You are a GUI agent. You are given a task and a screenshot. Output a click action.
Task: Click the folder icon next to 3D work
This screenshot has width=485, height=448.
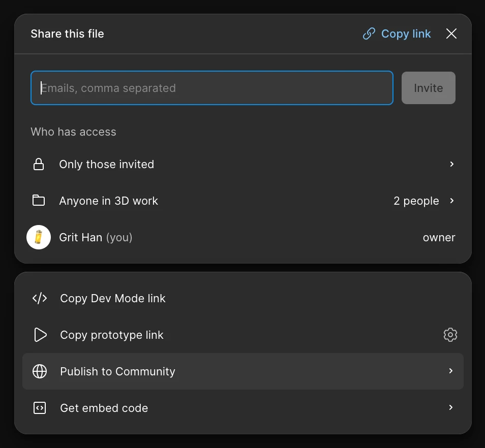pyautogui.click(x=39, y=201)
